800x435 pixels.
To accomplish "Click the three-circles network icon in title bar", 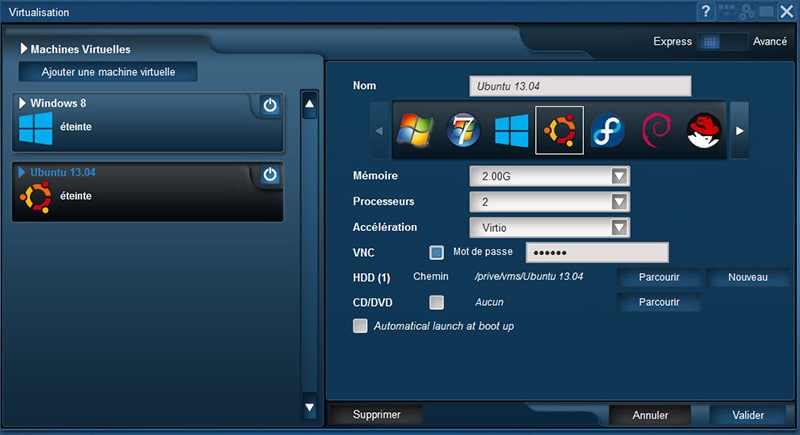I will [x=746, y=11].
